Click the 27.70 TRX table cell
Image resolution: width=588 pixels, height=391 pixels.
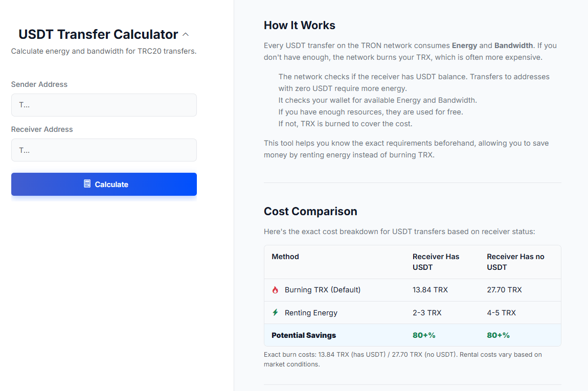point(504,290)
